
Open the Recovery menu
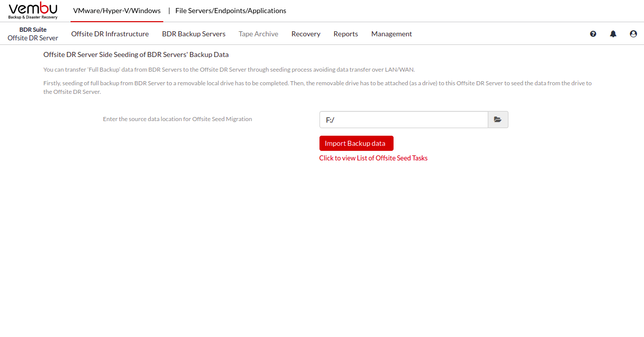click(x=306, y=34)
